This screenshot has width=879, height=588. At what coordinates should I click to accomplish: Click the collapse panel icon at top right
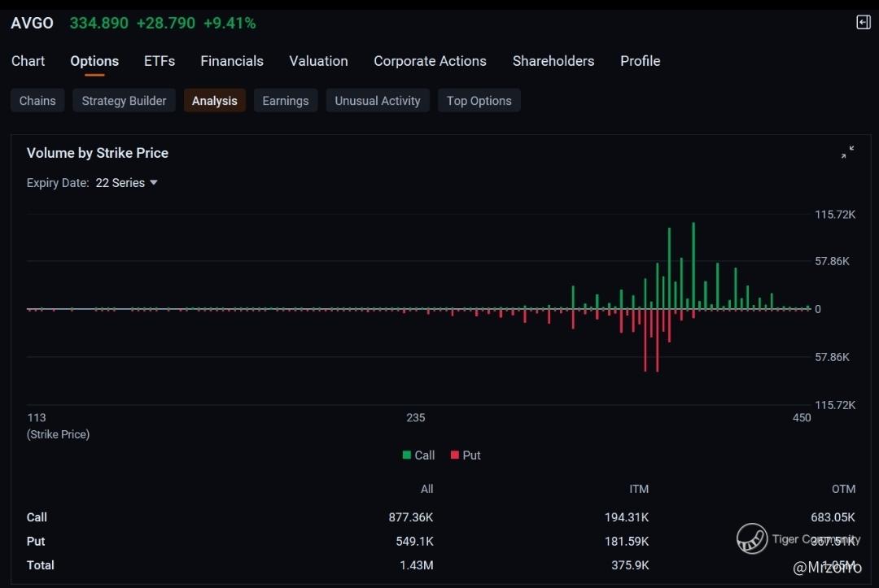pyautogui.click(x=864, y=23)
